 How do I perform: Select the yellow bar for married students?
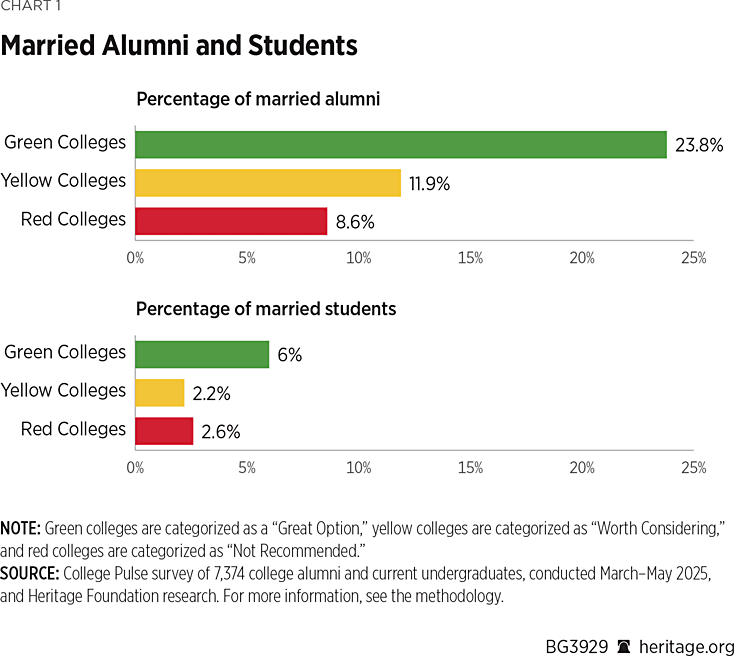pos(160,392)
